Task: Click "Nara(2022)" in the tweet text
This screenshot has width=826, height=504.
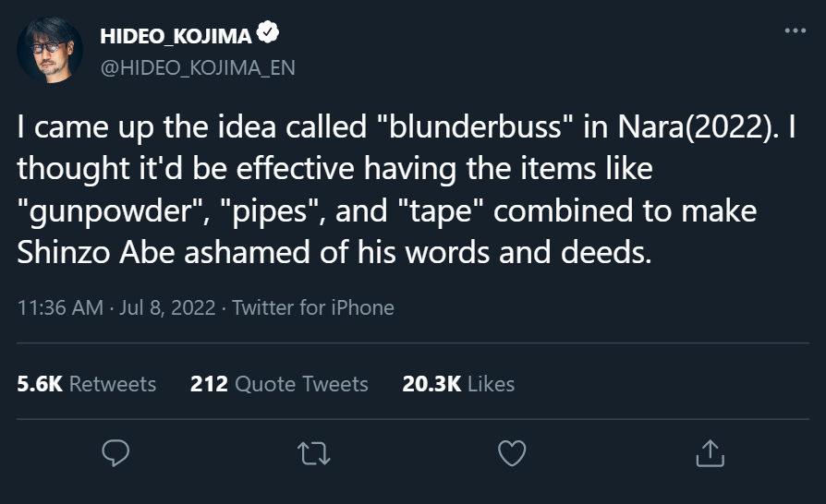Action: (694, 126)
